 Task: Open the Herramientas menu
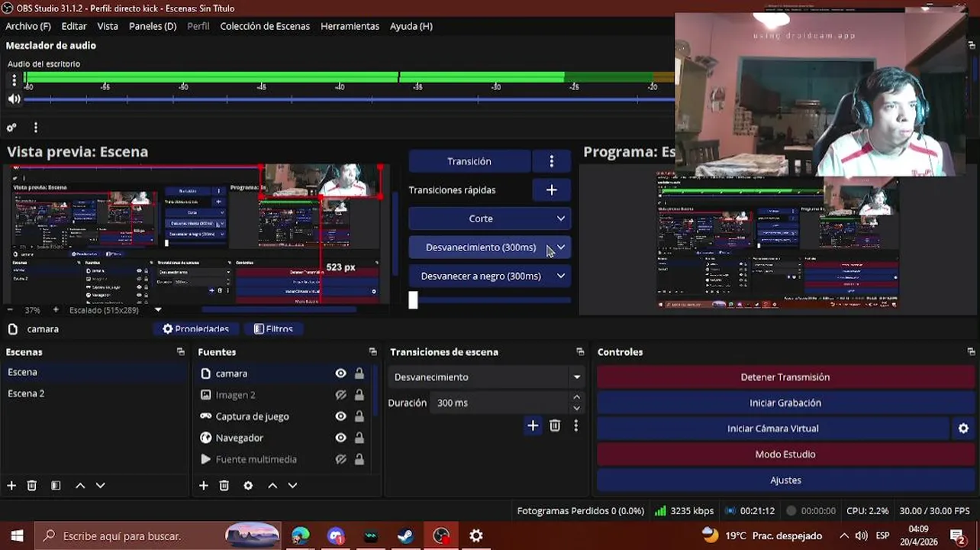(x=350, y=26)
